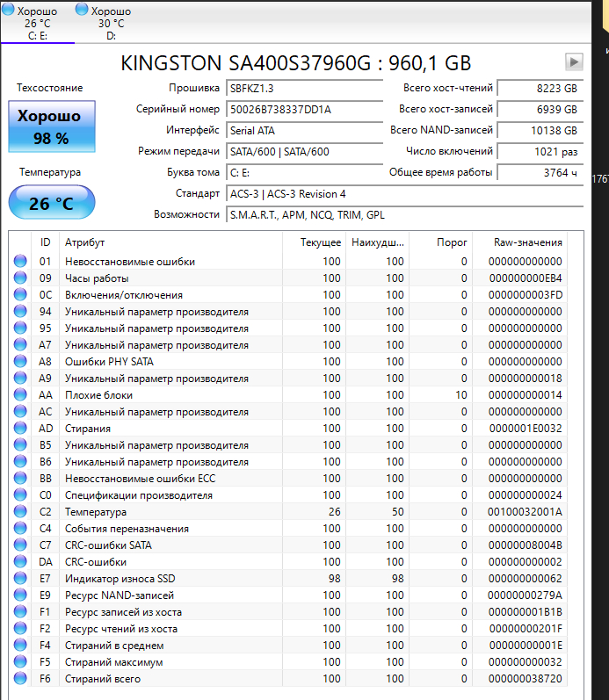This screenshot has width=609, height=700.
Task: Click the status orb for CRC-ошибки SATA
Action: (20, 545)
